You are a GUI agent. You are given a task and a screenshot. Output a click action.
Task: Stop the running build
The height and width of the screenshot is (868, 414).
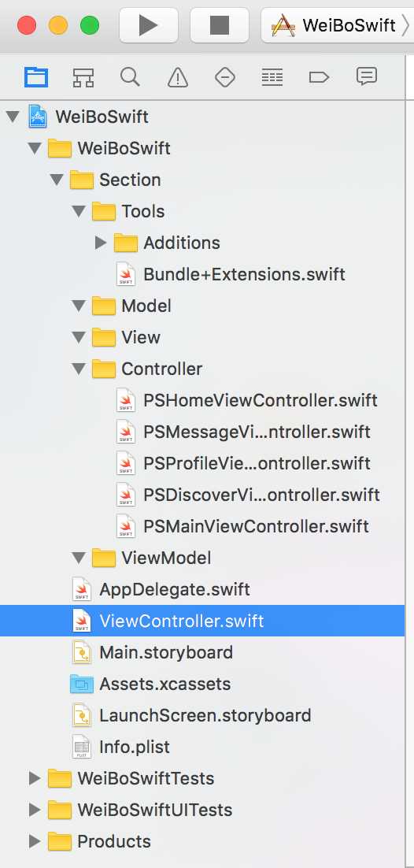click(x=219, y=25)
